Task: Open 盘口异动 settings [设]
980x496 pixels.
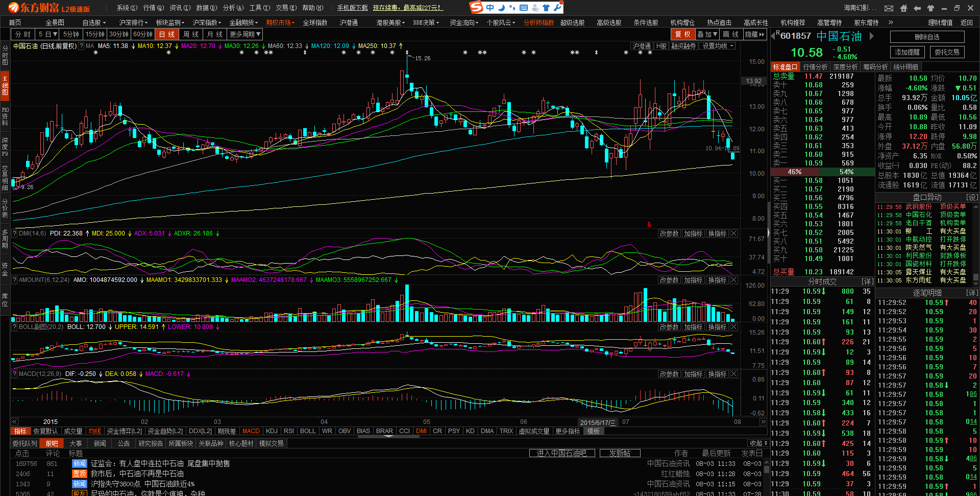Action: point(972,197)
